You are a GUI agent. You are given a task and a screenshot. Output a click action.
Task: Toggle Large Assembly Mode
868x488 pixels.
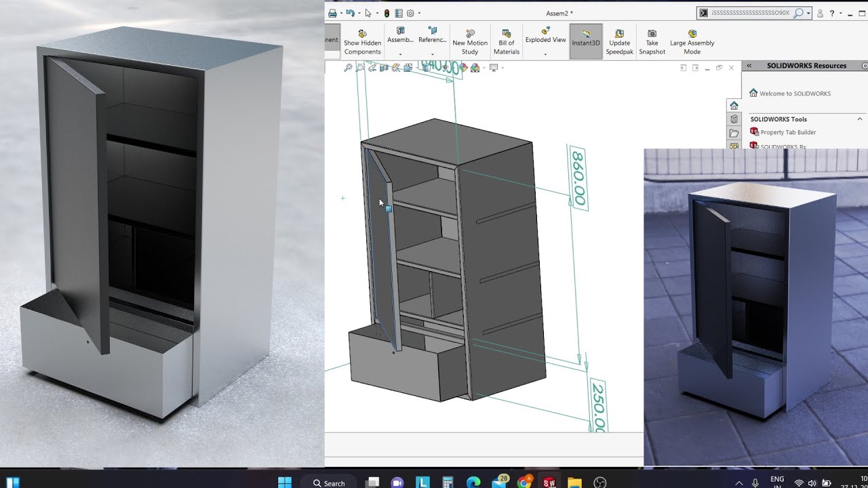[692, 43]
